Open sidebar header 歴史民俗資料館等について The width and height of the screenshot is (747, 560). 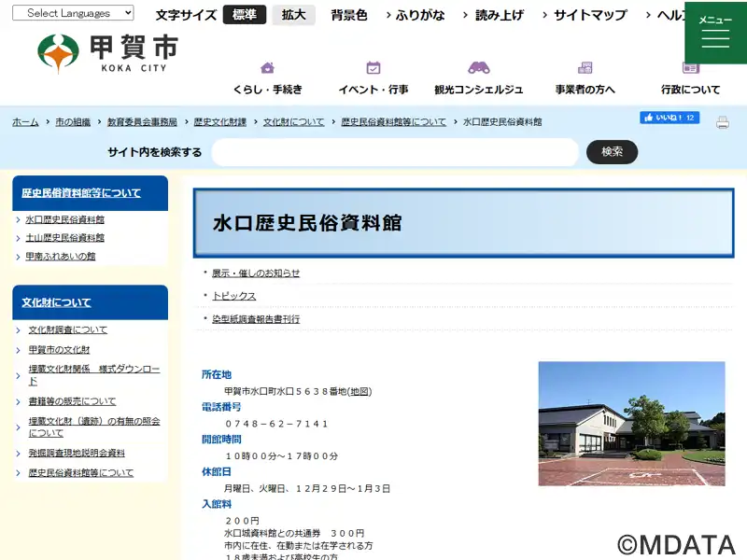(x=81, y=193)
